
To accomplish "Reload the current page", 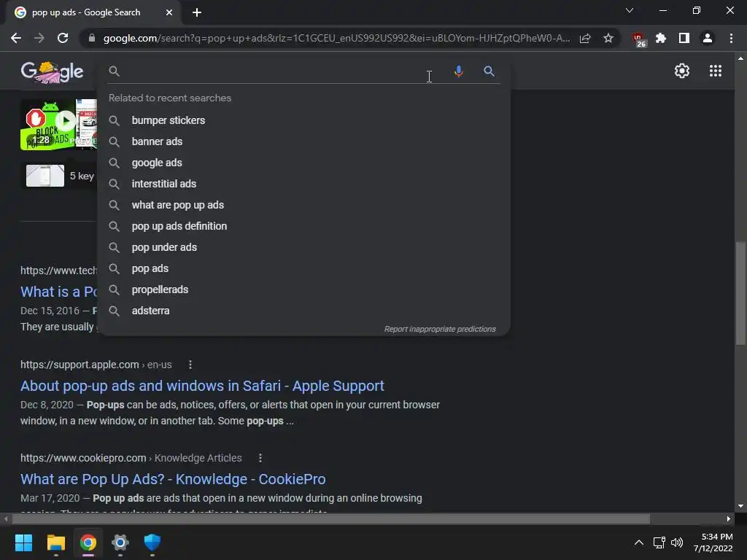I will (x=63, y=38).
